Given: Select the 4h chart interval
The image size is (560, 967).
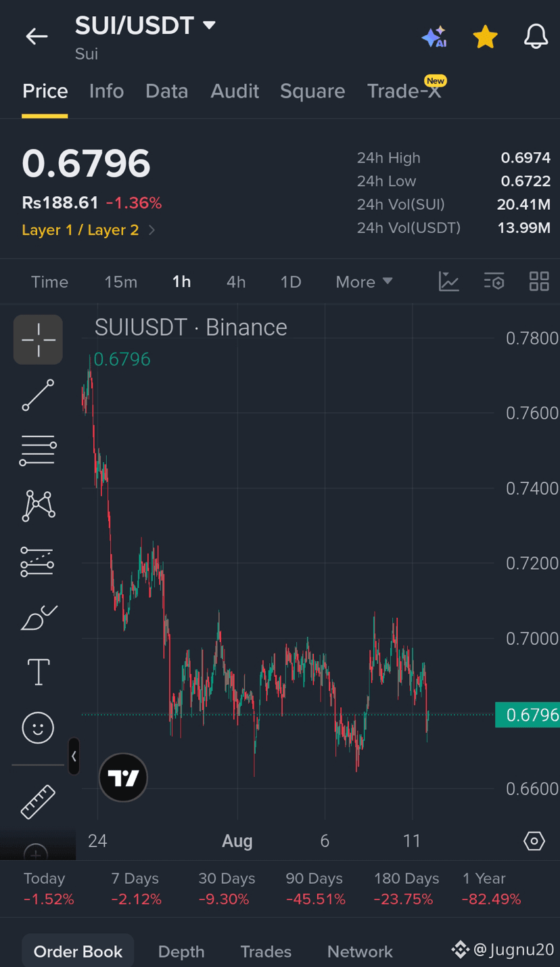Looking at the screenshot, I should coord(236,282).
